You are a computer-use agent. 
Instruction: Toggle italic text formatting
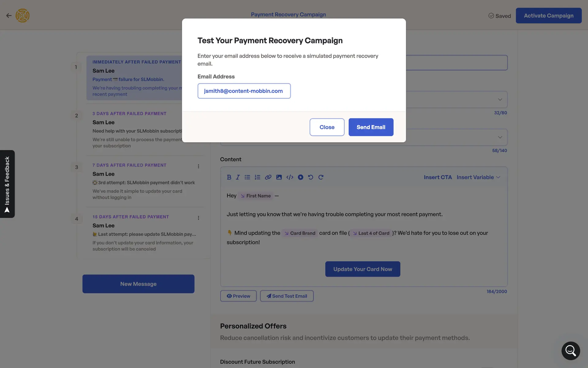[x=238, y=177]
